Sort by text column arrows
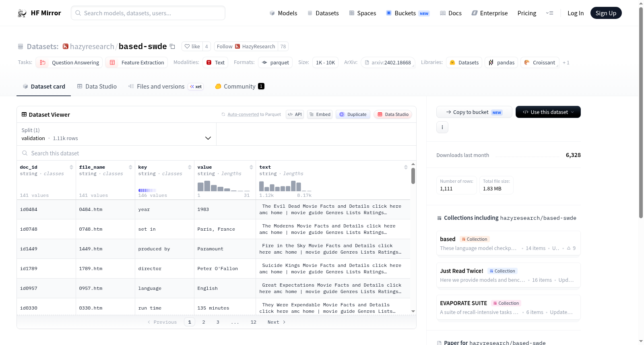This screenshot has width=644, height=345. coord(406,167)
